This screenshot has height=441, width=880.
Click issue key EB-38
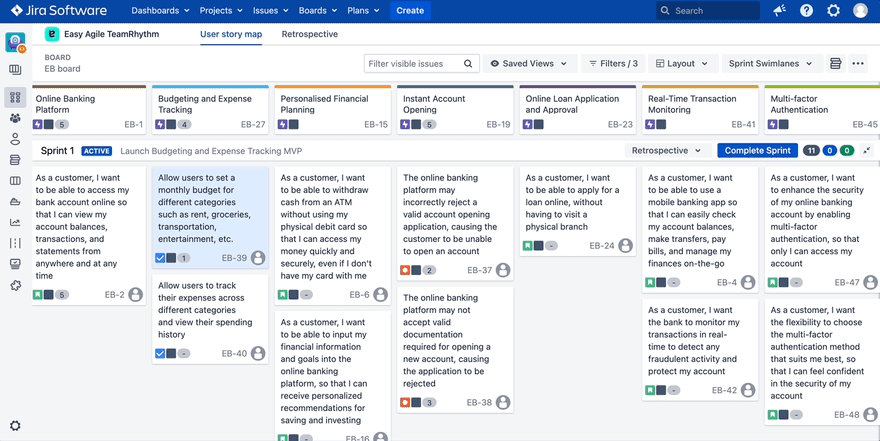point(479,402)
